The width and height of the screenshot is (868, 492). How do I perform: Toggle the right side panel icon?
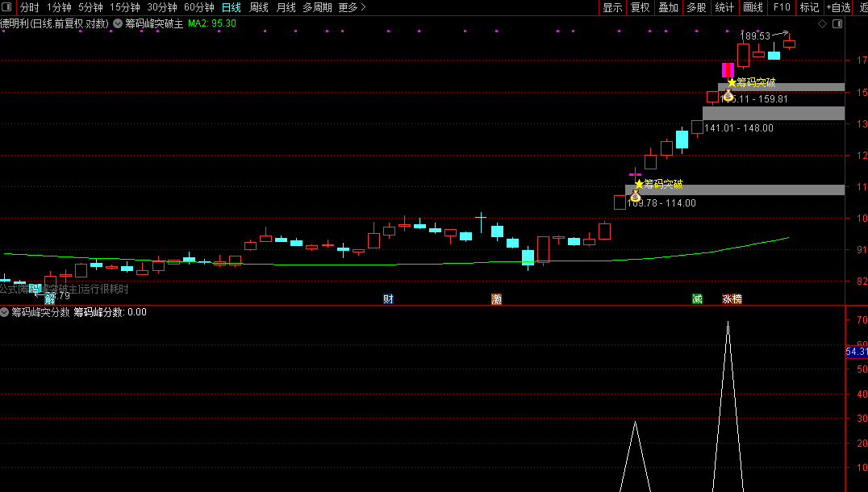point(837,24)
